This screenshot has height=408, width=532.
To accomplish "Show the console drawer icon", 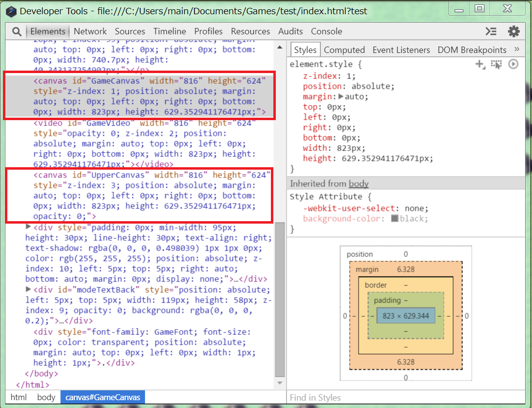I will tap(491, 31).
